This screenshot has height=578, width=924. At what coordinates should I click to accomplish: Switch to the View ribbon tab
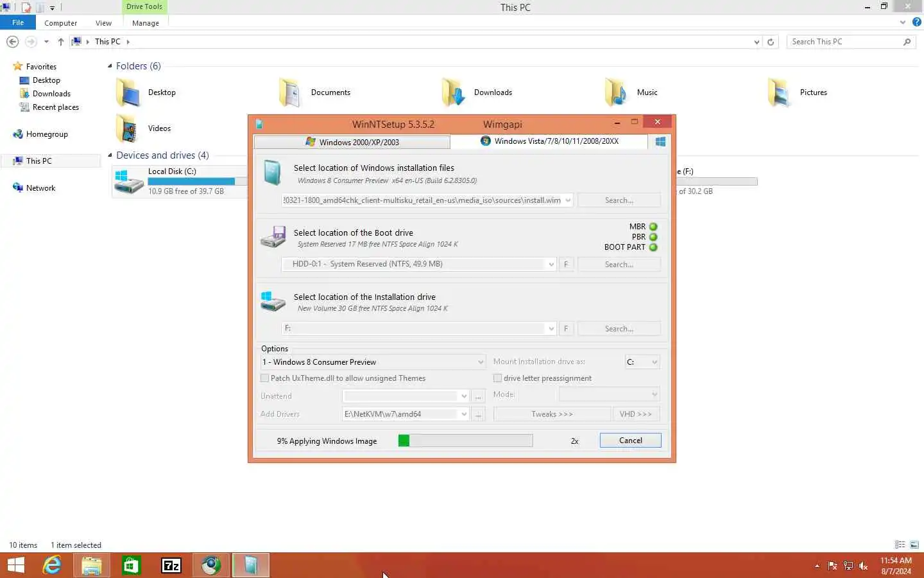(x=103, y=23)
